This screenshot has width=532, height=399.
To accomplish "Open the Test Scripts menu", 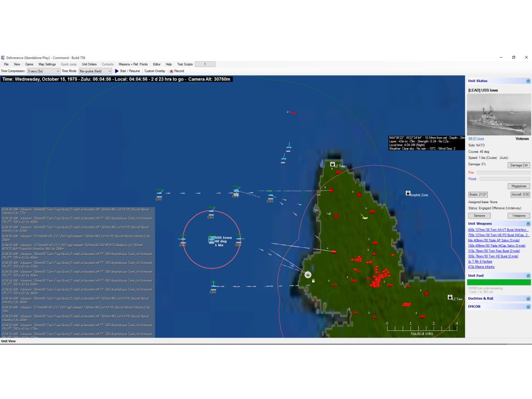I will 185,64.
